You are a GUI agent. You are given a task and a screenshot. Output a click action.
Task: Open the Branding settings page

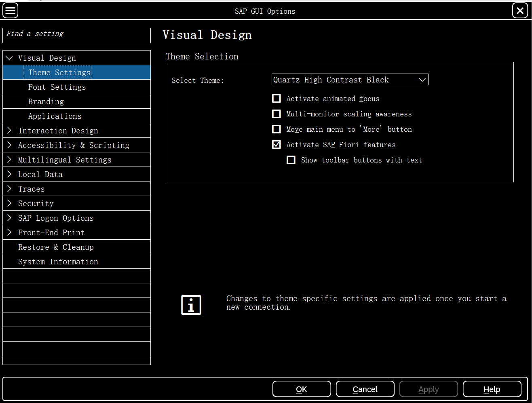tap(46, 101)
